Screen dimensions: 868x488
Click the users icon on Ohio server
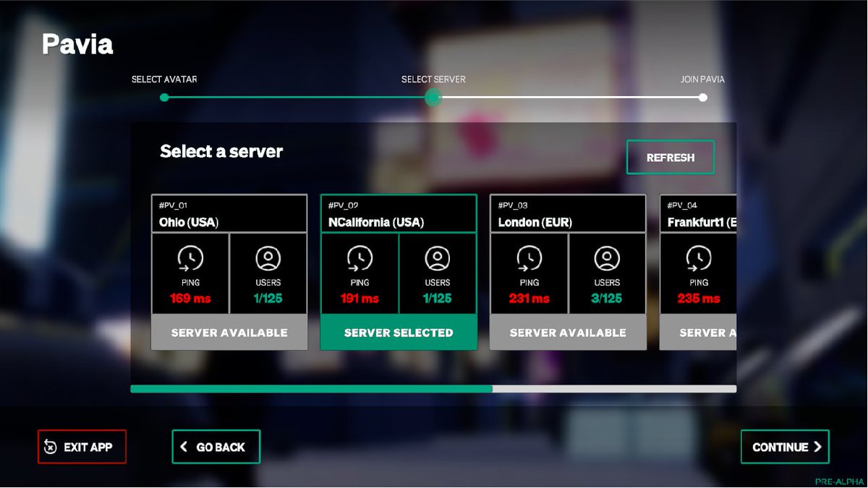pos(268,258)
